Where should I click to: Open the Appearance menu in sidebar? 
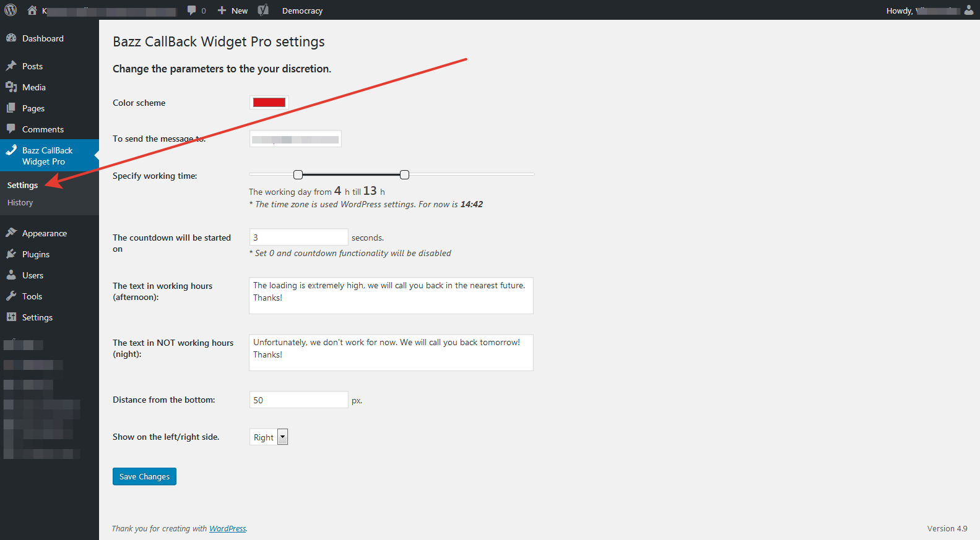click(x=44, y=233)
